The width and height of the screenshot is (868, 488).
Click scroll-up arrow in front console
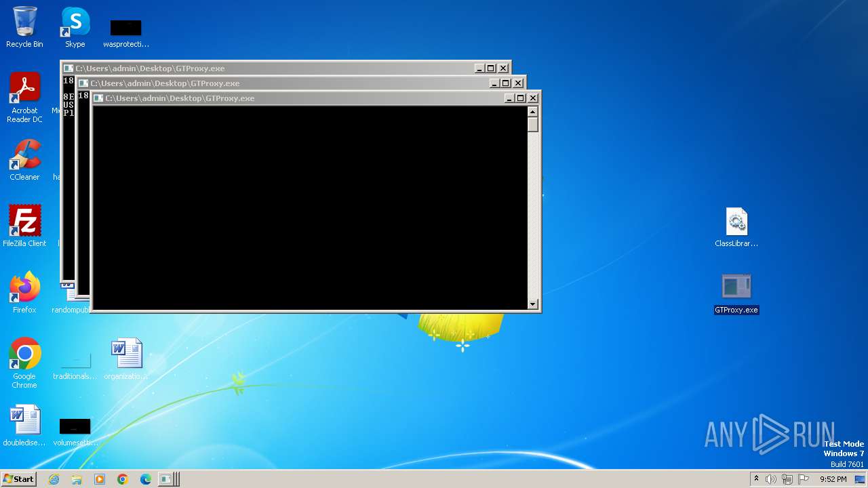pyautogui.click(x=533, y=112)
